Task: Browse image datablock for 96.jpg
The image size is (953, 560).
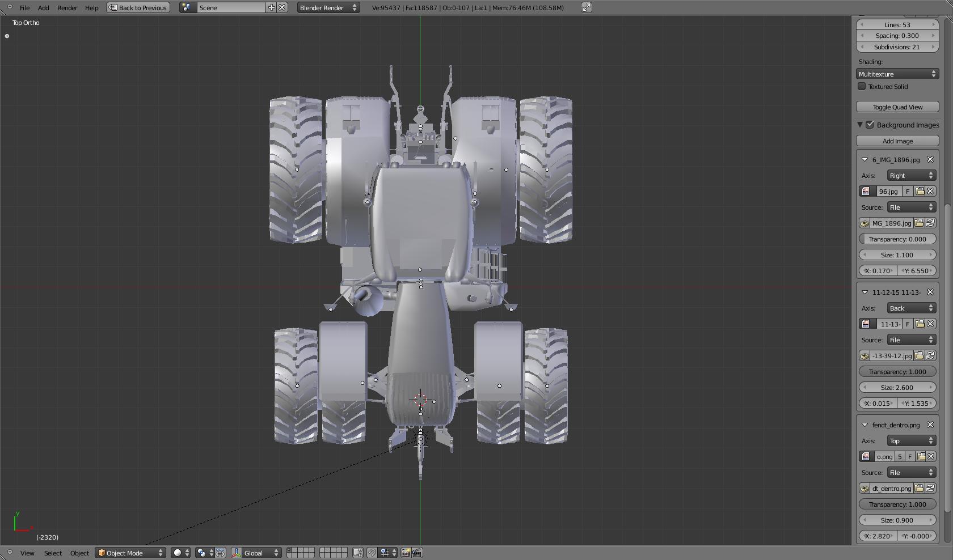Action: coord(867,192)
